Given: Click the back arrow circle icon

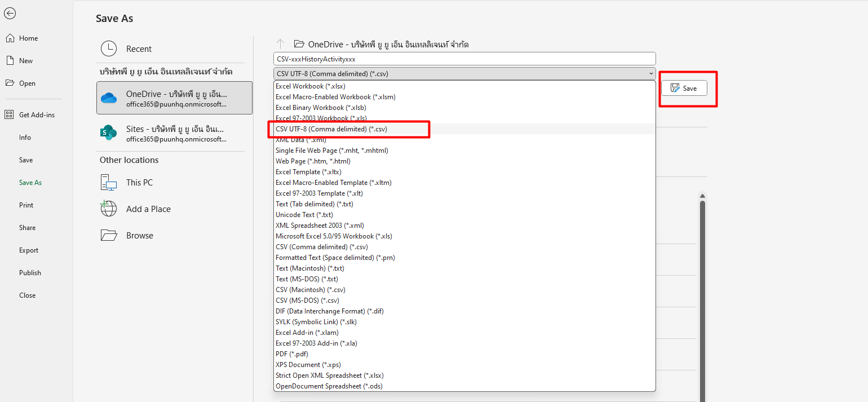Looking at the screenshot, I should tap(10, 14).
